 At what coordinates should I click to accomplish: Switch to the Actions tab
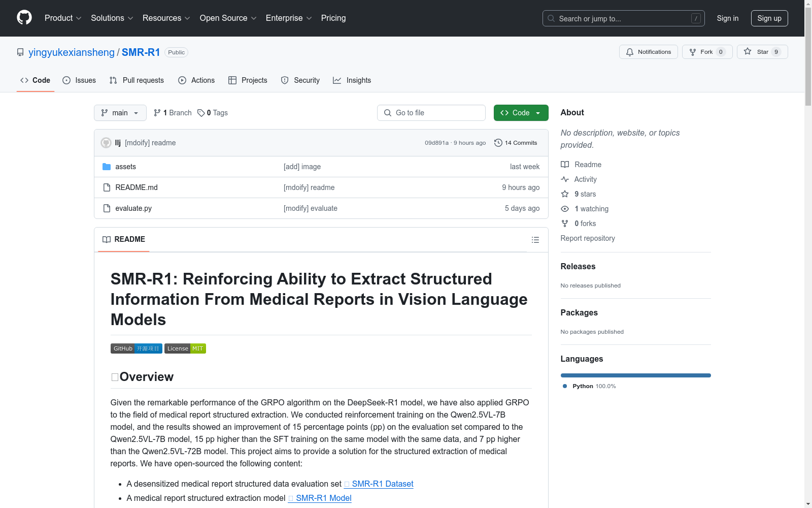(x=196, y=80)
